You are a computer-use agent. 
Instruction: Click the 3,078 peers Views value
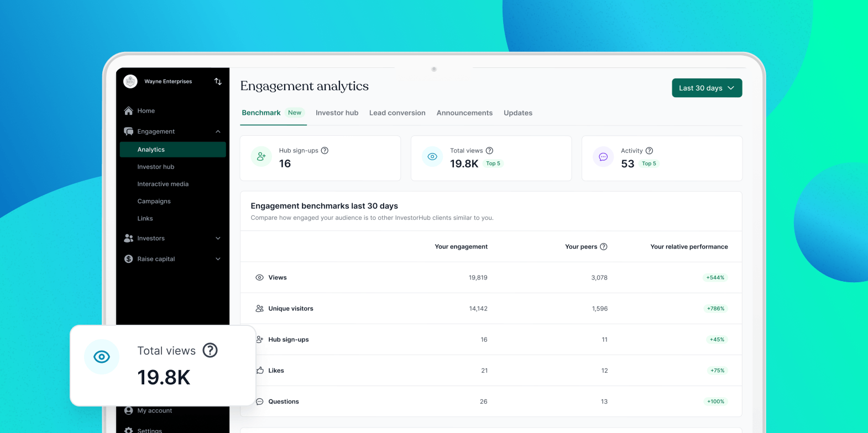click(x=599, y=278)
